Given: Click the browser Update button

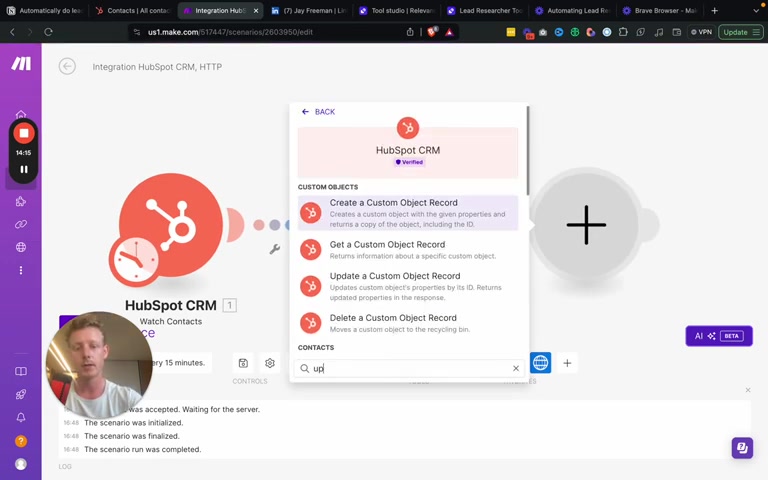Looking at the screenshot, I should coord(741,32).
